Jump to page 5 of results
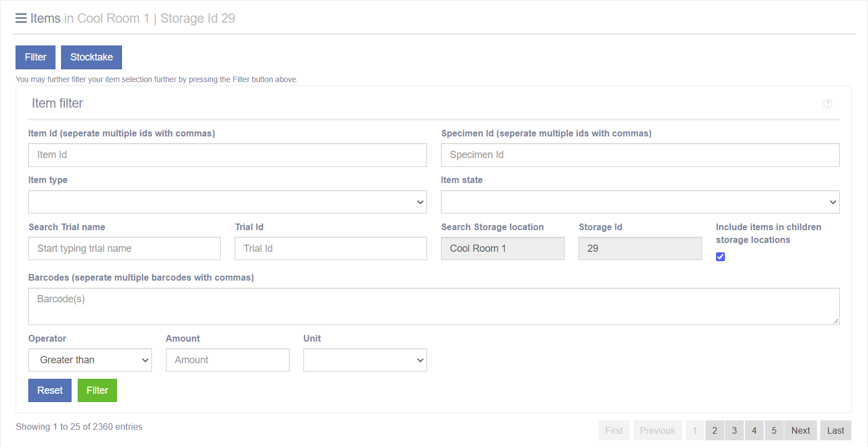Image resolution: width=868 pixels, height=447 pixels. 774,430
